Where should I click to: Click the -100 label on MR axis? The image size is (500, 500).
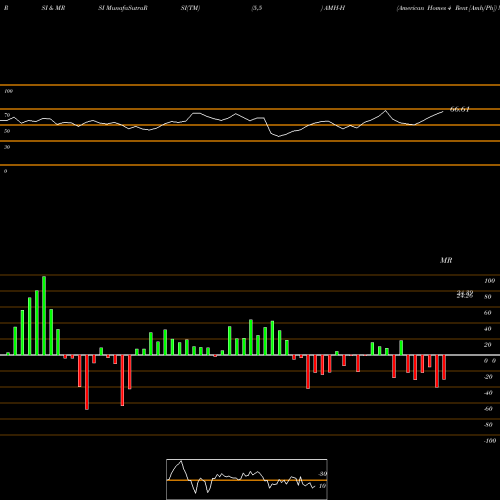pyautogui.click(x=489, y=441)
